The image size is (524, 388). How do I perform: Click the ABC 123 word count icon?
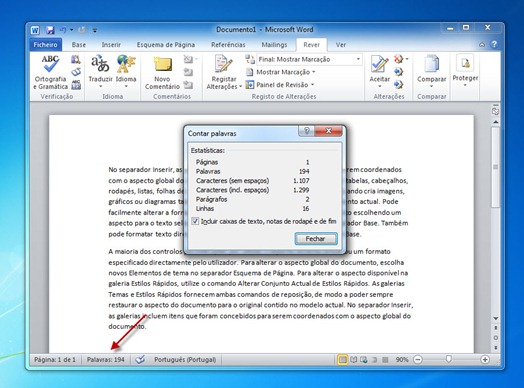point(76,85)
